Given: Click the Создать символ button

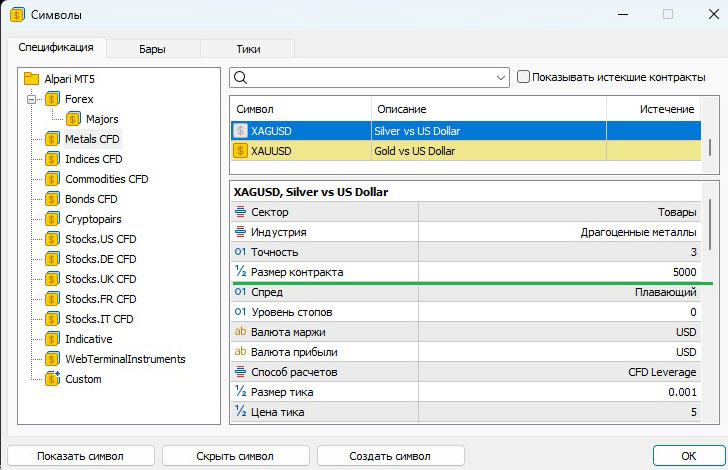Looking at the screenshot, I should [392, 456].
